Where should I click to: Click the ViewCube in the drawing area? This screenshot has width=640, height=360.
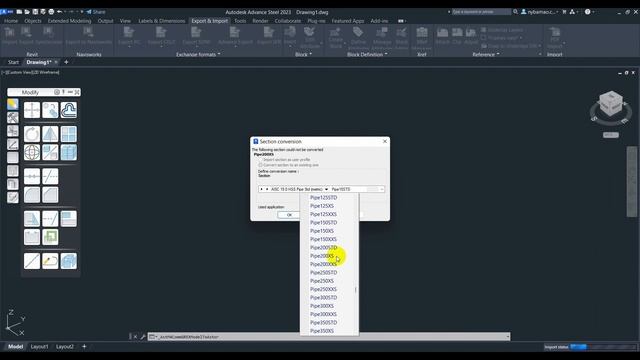[x=611, y=104]
